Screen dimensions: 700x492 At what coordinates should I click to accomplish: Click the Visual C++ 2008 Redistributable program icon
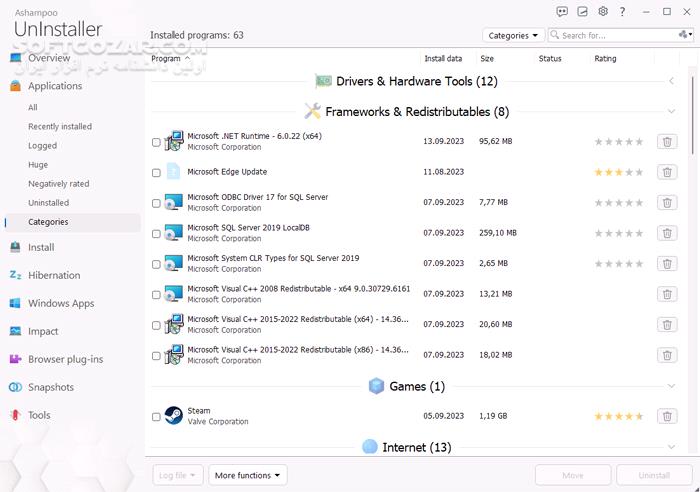[173, 294]
